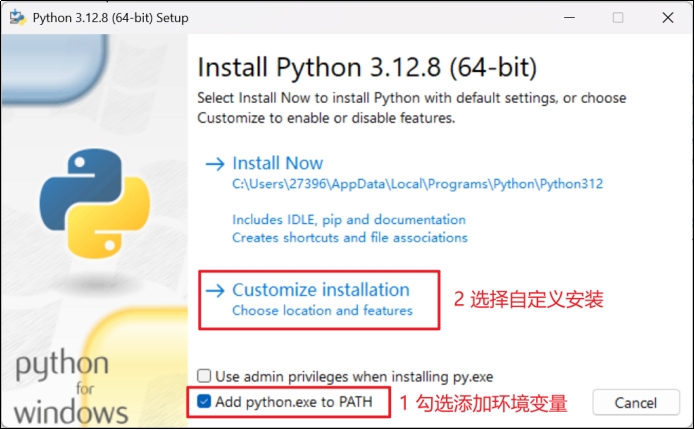
Task: Close the Python Setup window
Action: [668, 18]
